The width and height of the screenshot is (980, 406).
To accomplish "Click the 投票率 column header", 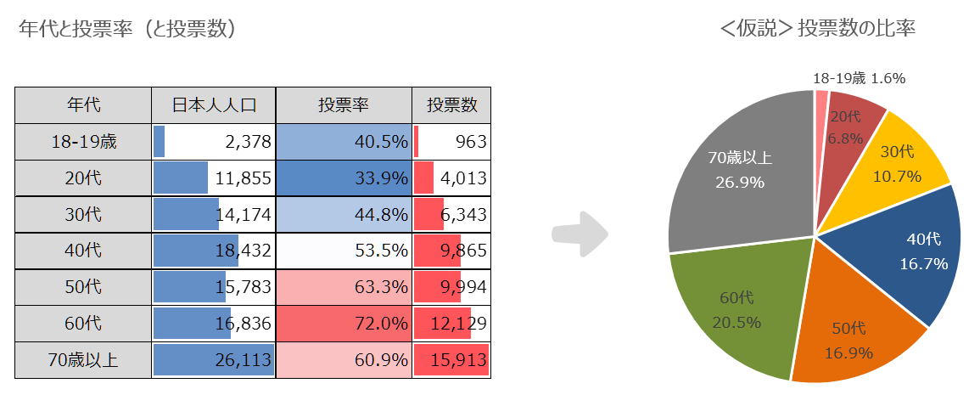I will 344,105.
